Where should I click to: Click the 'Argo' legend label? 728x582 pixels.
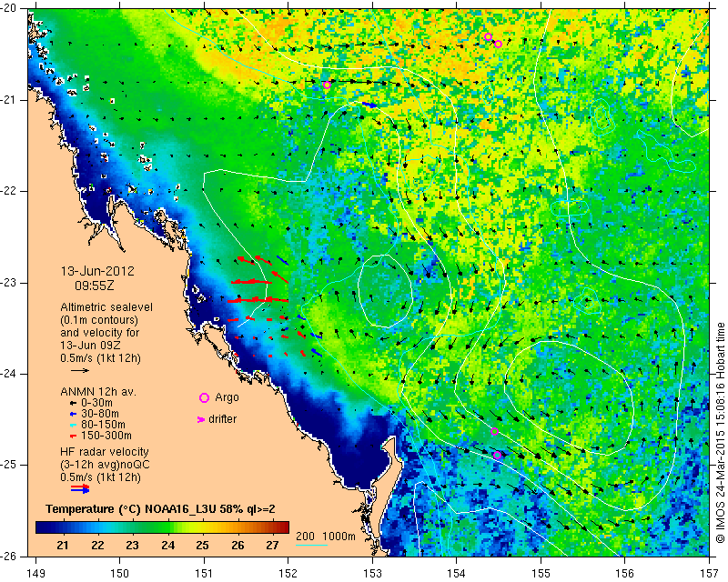(227, 397)
